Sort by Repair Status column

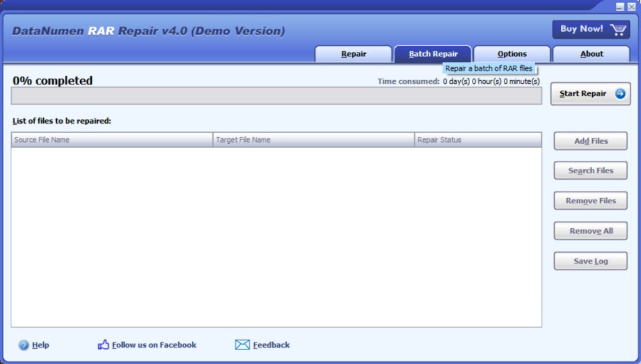tap(478, 139)
